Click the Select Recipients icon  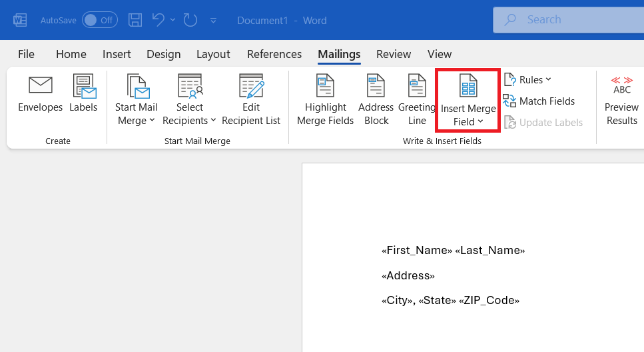click(x=190, y=86)
